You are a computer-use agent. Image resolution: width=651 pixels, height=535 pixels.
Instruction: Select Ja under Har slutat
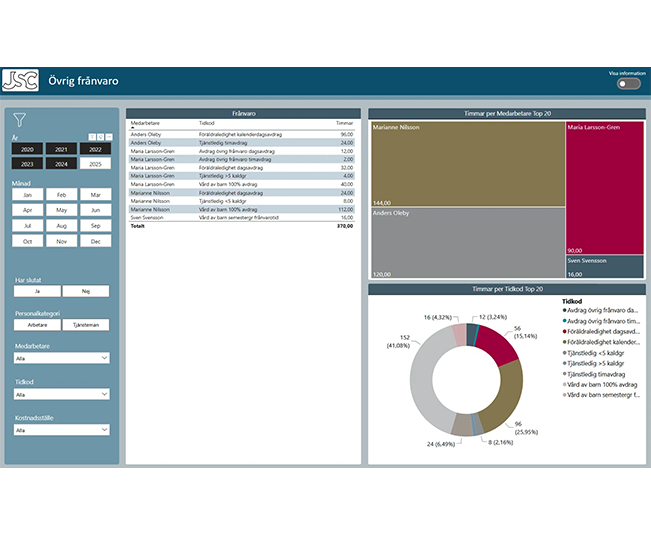pos(37,291)
